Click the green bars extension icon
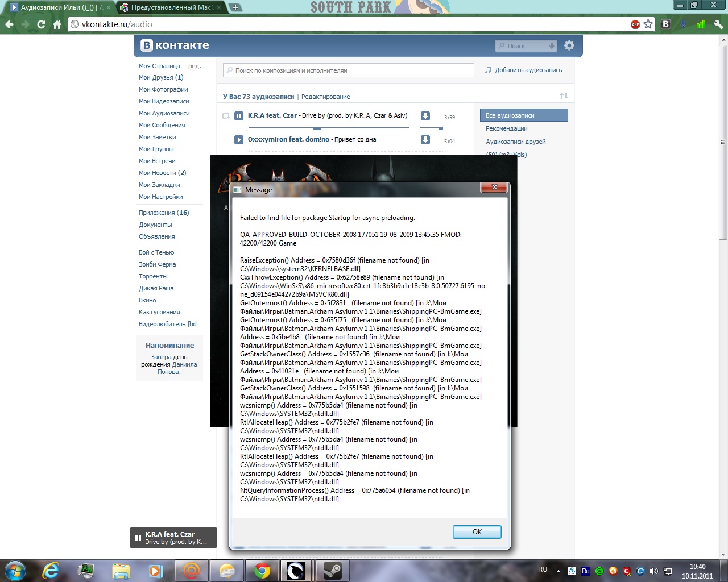Viewport: 728px width, 582px height. (701, 24)
